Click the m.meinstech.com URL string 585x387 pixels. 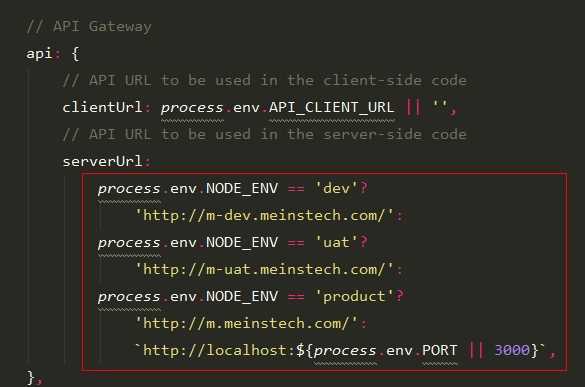point(246,323)
